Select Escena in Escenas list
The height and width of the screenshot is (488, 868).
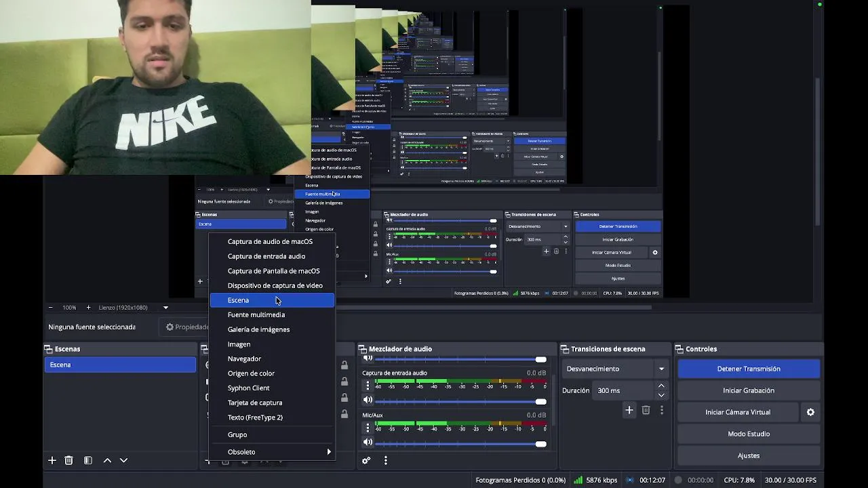120,365
